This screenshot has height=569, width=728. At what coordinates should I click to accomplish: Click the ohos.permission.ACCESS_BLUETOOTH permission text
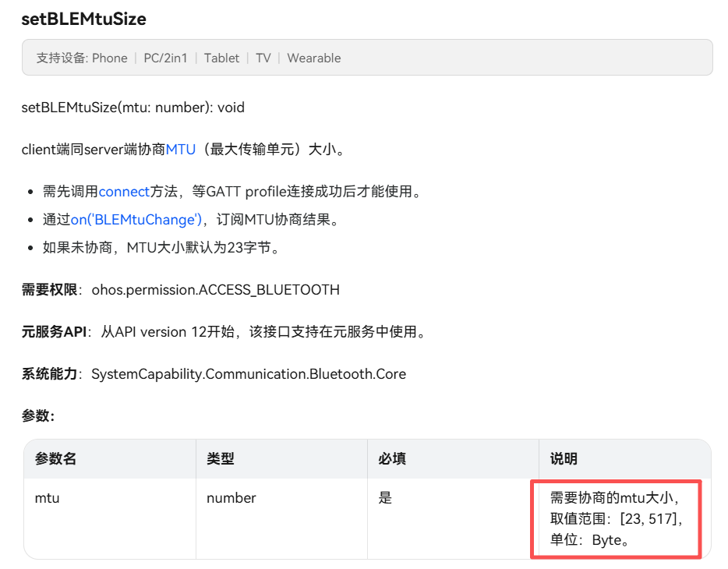[215, 290]
